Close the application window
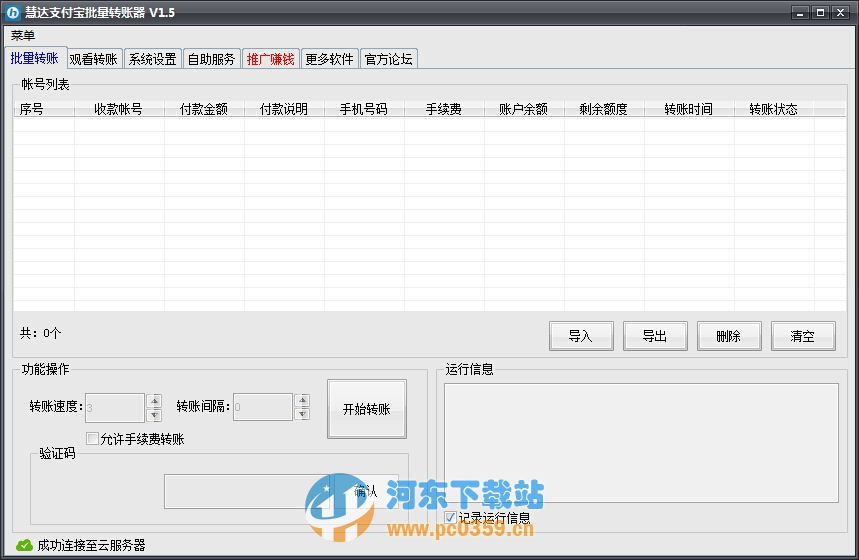 click(840, 13)
